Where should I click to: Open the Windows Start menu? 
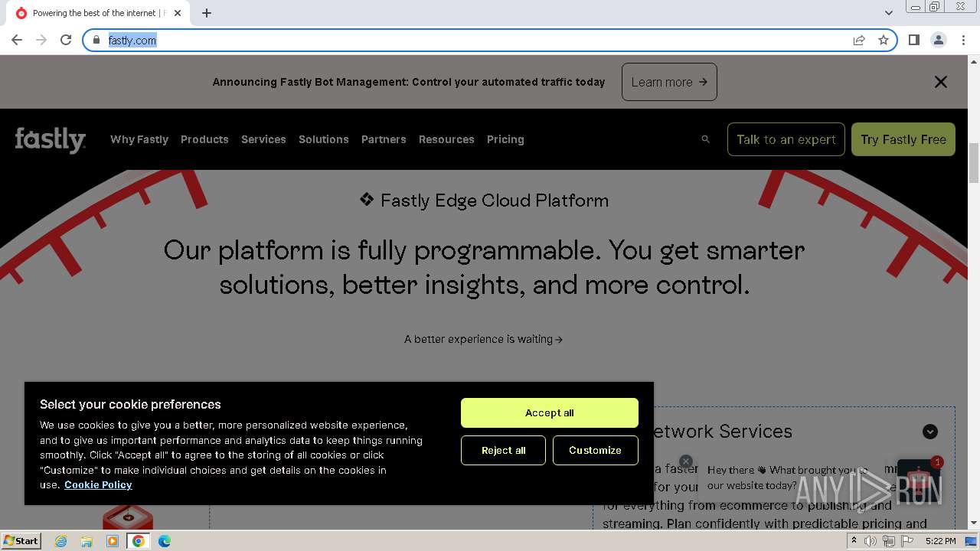point(21,541)
